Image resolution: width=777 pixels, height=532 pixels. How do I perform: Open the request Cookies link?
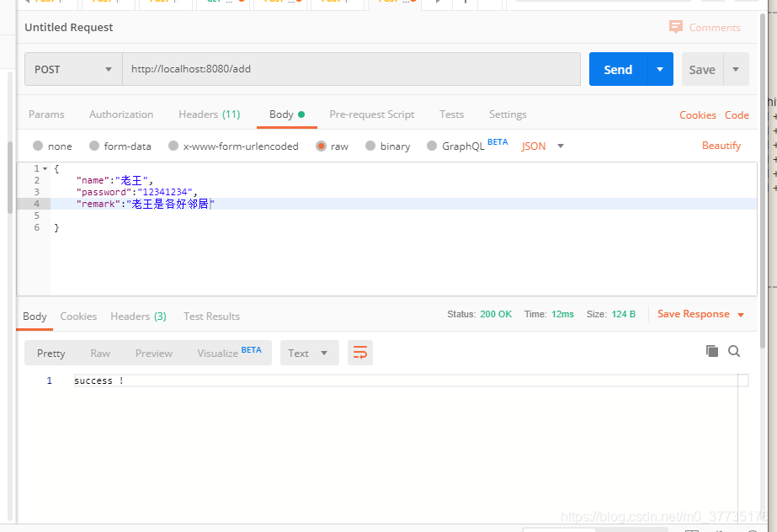[x=698, y=115]
